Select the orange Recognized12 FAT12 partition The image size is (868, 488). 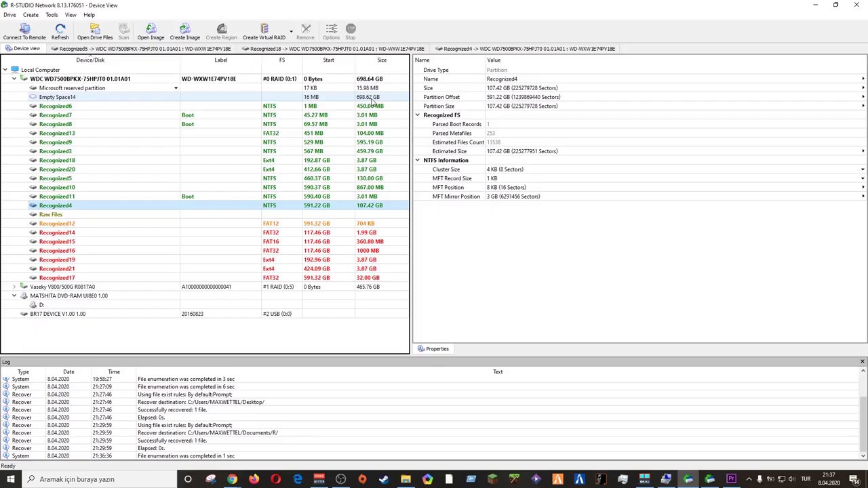pyautogui.click(x=205, y=224)
